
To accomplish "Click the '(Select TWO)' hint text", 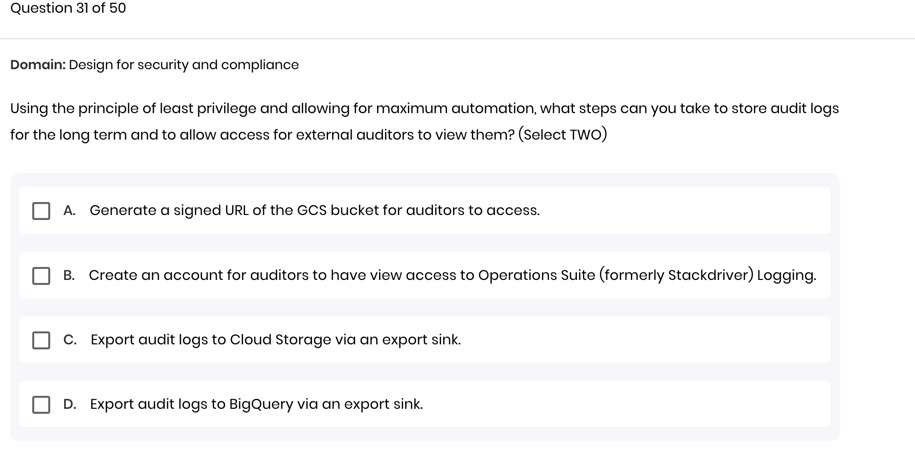I will [x=563, y=135].
